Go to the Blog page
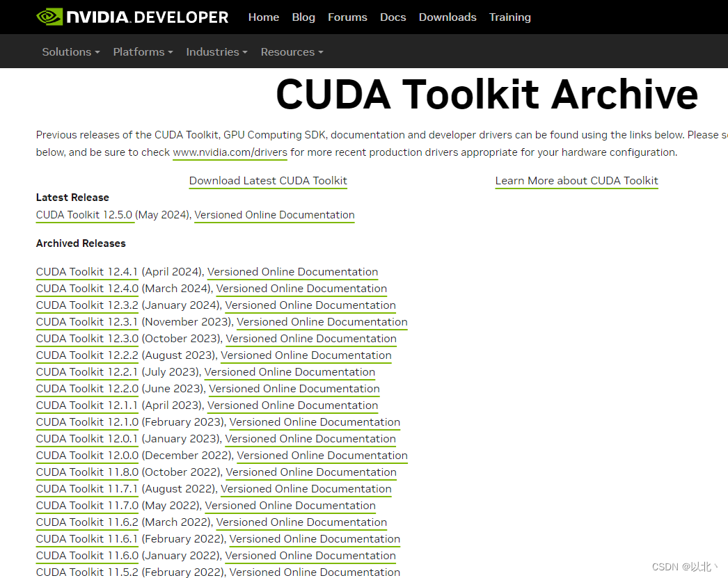 pyautogui.click(x=303, y=17)
